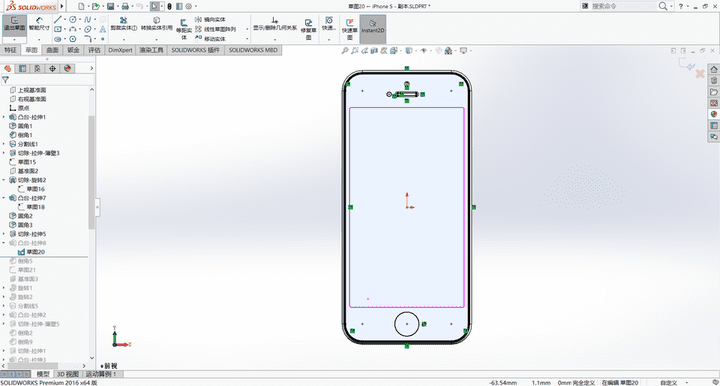This screenshot has width=720, height=386.
Task: Collapse the 凸台-拉伸7 feature node
Action: pos(4,198)
